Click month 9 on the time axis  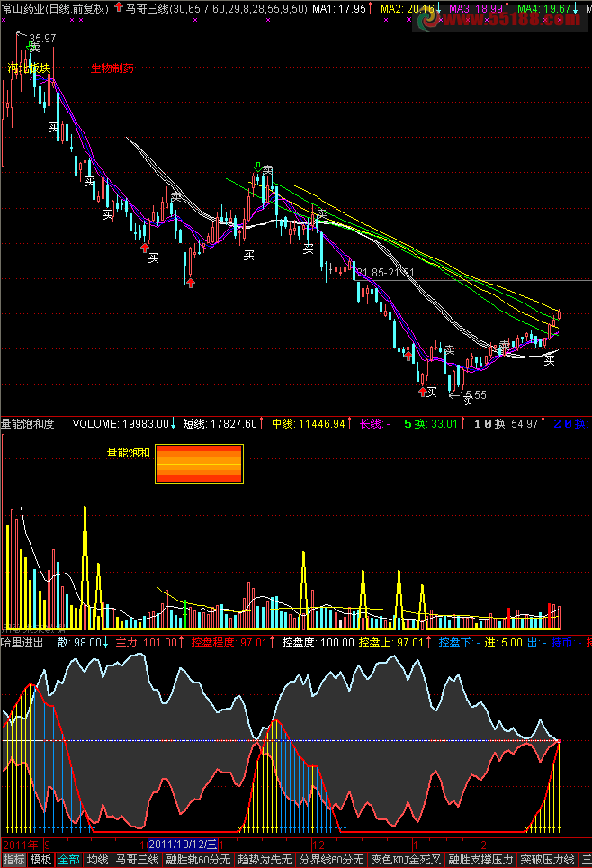(x=48, y=845)
